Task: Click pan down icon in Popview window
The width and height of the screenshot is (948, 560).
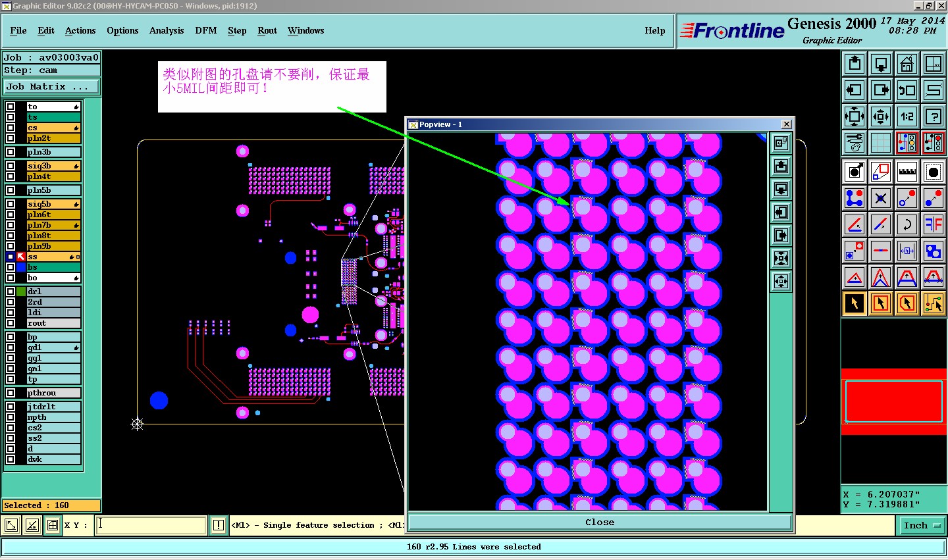Action: pyautogui.click(x=781, y=189)
